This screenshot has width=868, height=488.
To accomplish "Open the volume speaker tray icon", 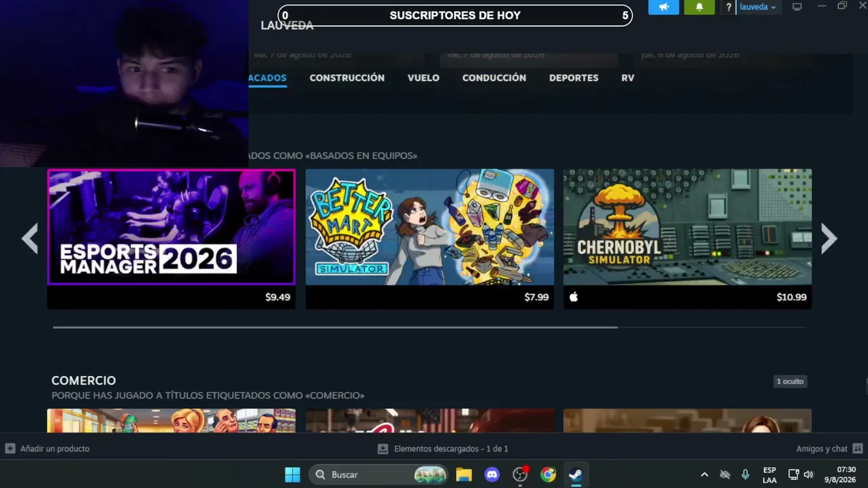I will coord(808,474).
